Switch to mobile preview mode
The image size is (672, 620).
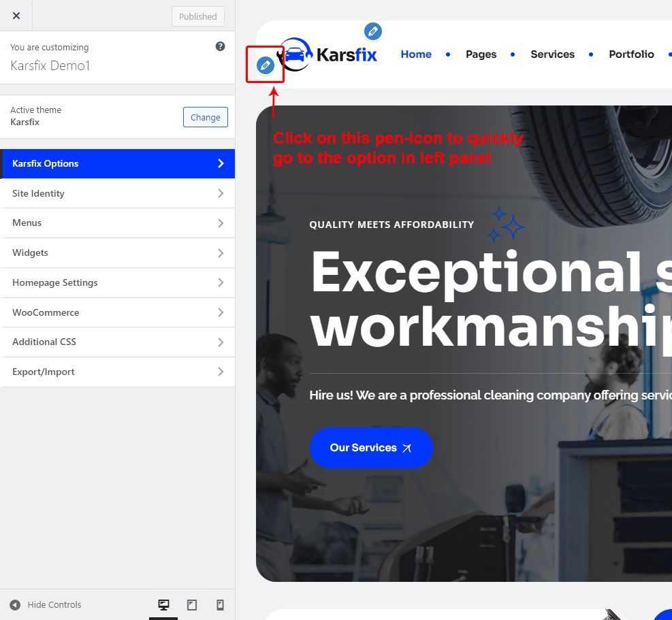tap(220, 604)
